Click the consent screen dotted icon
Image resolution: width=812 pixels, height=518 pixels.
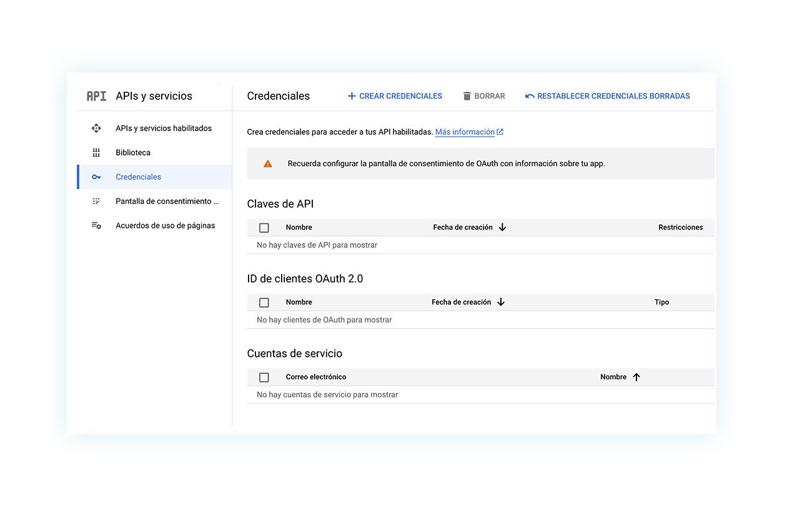(x=96, y=201)
